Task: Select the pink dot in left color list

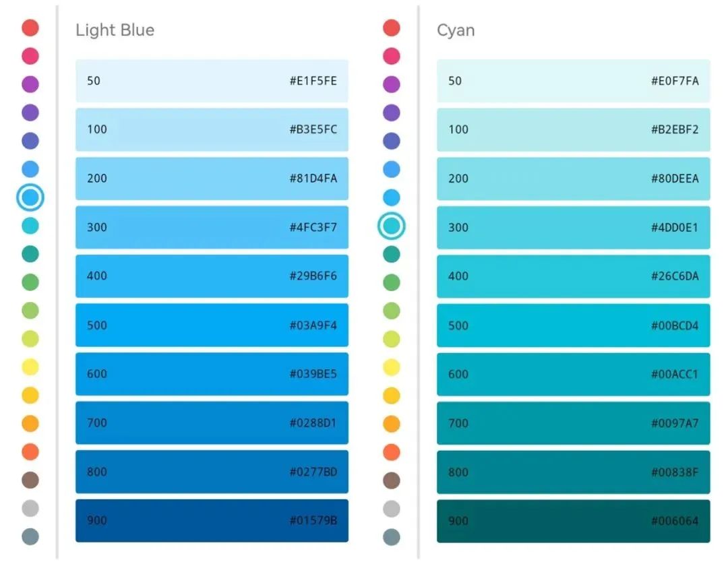Action: pyautogui.click(x=30, y=56)
